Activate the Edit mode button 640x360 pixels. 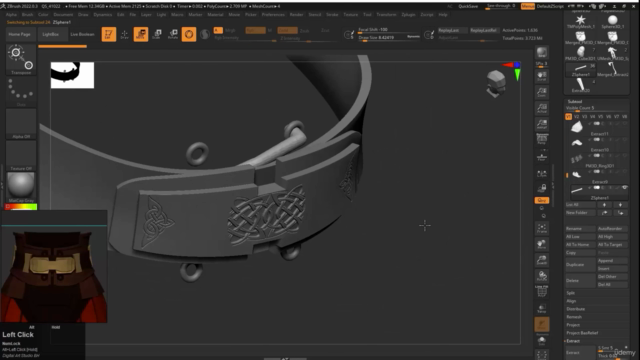coord(109,34)
